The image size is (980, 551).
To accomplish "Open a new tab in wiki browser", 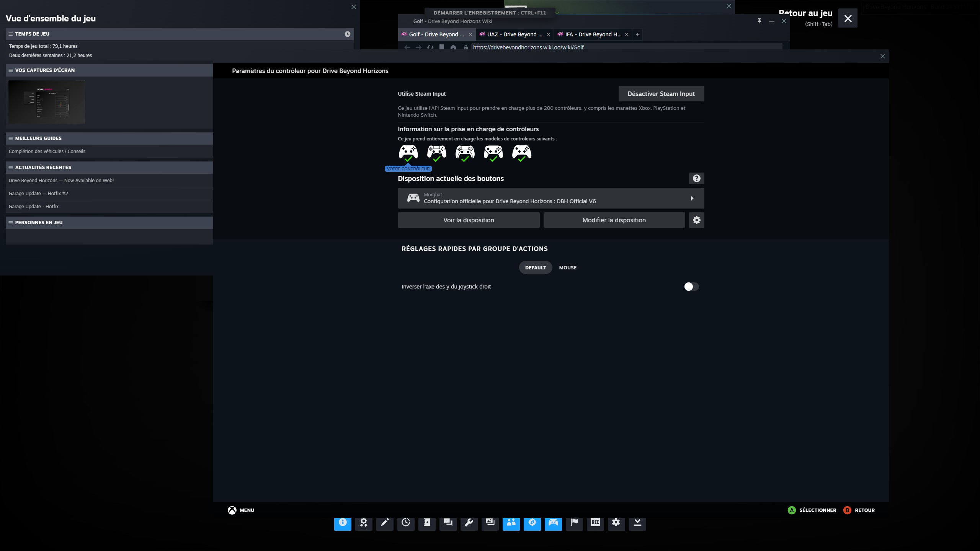I will click(637, 34).
